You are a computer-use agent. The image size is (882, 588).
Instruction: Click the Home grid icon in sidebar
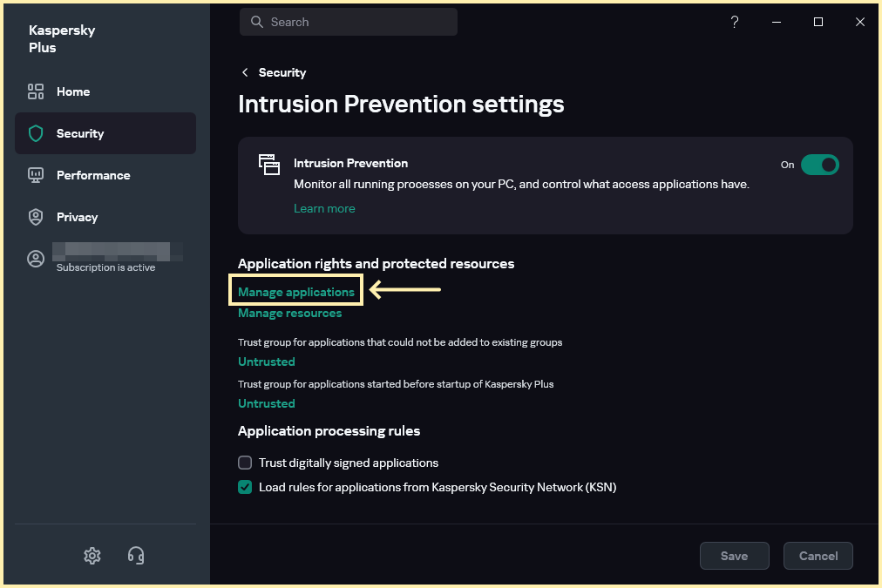36,91
